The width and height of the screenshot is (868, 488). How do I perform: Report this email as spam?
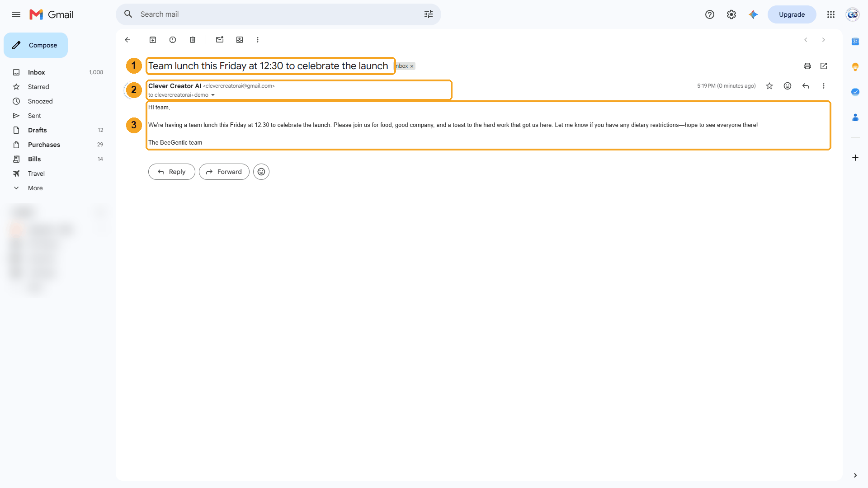tap(173, 40)
